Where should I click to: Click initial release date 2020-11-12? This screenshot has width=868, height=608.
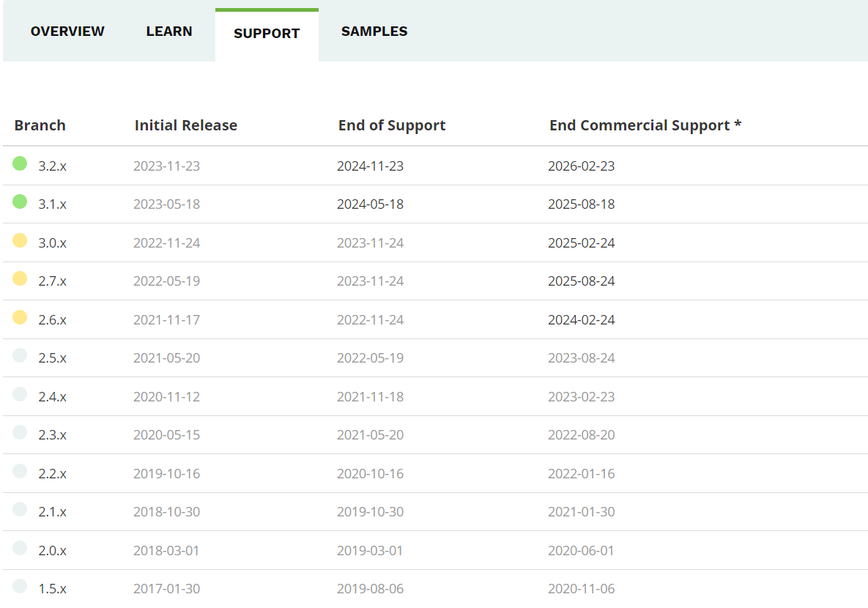[x=166, y=397]
